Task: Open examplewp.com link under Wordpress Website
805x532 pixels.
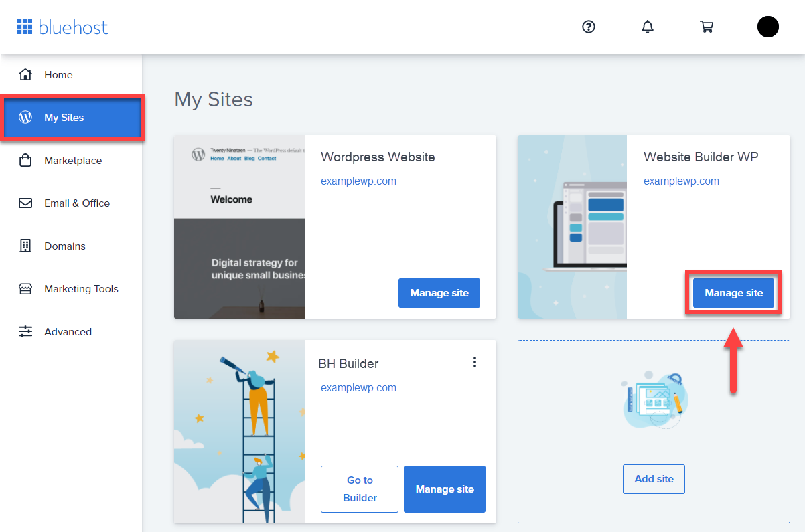Action: 359,181
